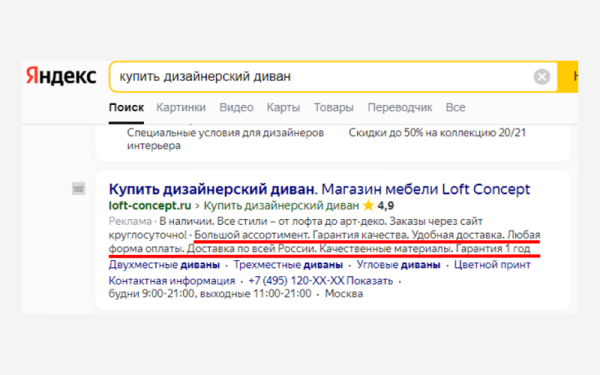Open 'Купить дизайнерский диван. Магазин мебели Loft Concept' headline
This screenshot has height=375, width=600.
(319, 189)
